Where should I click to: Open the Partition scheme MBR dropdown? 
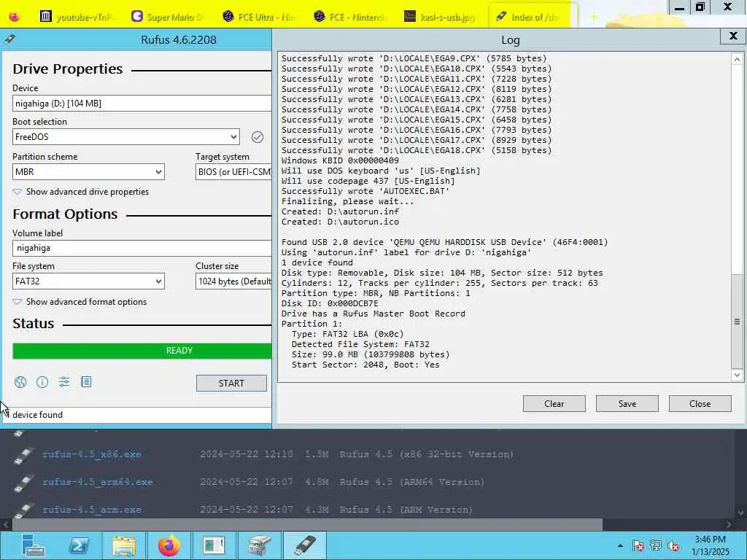point(88,172)
